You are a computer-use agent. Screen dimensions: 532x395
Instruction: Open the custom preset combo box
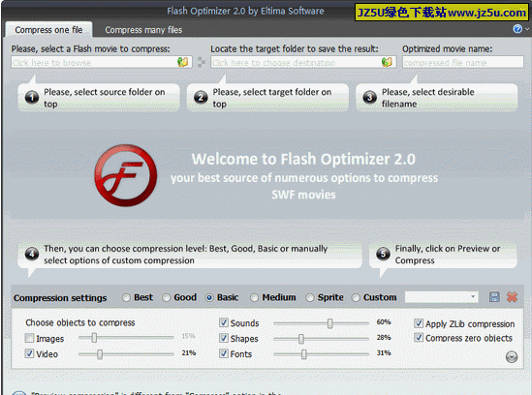442,297
